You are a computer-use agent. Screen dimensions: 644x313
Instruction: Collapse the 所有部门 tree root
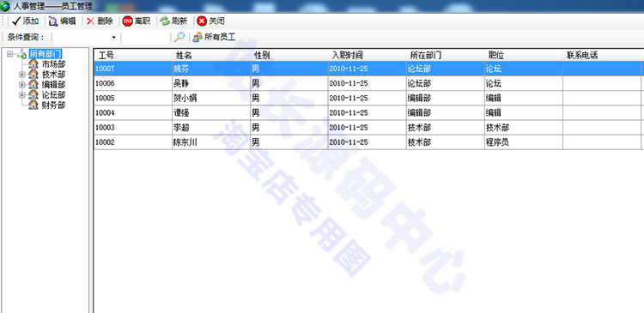point(9,54)
